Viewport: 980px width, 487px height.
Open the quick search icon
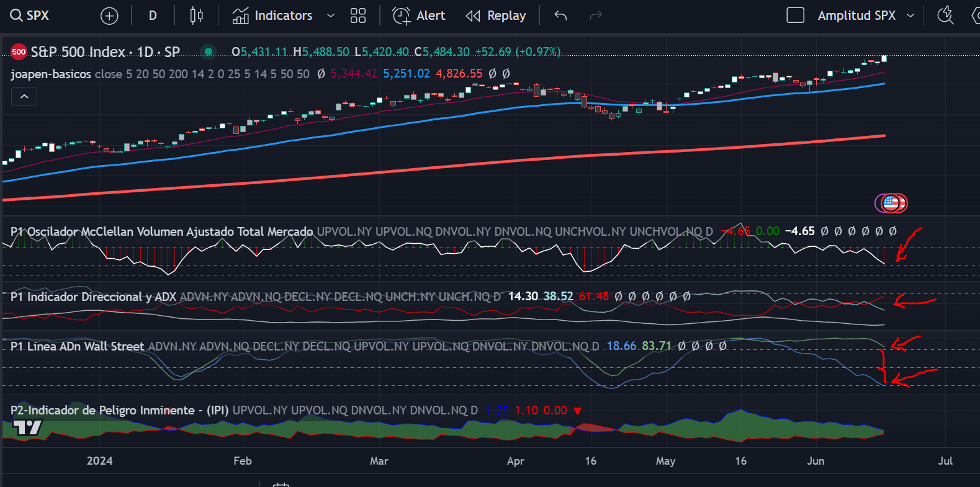point(945,16)
